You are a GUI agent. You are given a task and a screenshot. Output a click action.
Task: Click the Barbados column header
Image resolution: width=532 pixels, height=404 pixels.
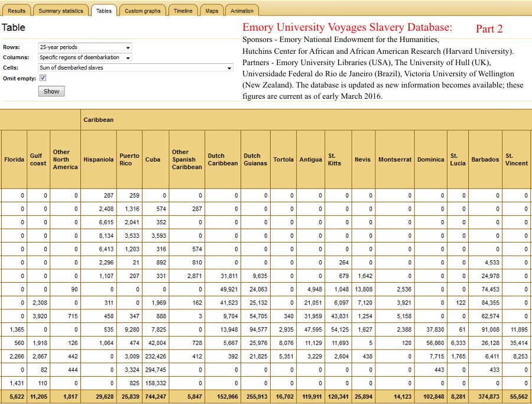pyautogui.click(x=485, y=160)
